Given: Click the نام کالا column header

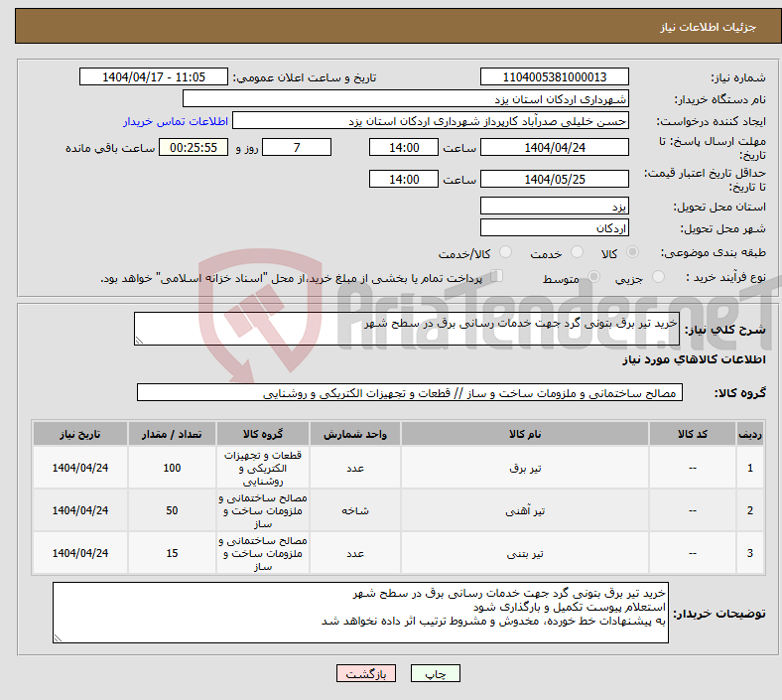Looking at the screenshot, I should click(525, 434).
